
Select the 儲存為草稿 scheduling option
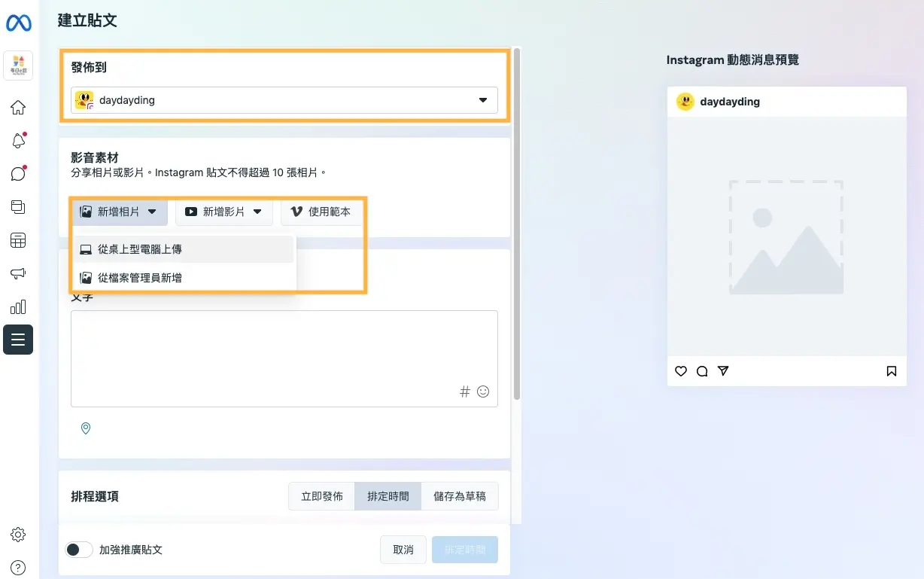tap(460, 496)
